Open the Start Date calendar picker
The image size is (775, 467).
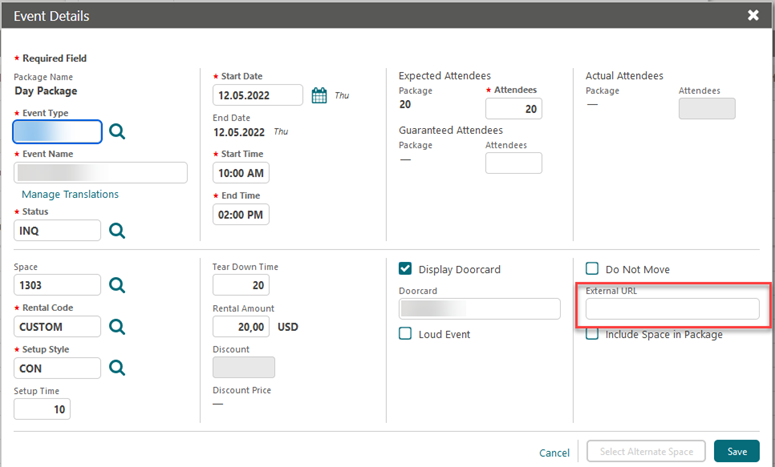point(319,96)
